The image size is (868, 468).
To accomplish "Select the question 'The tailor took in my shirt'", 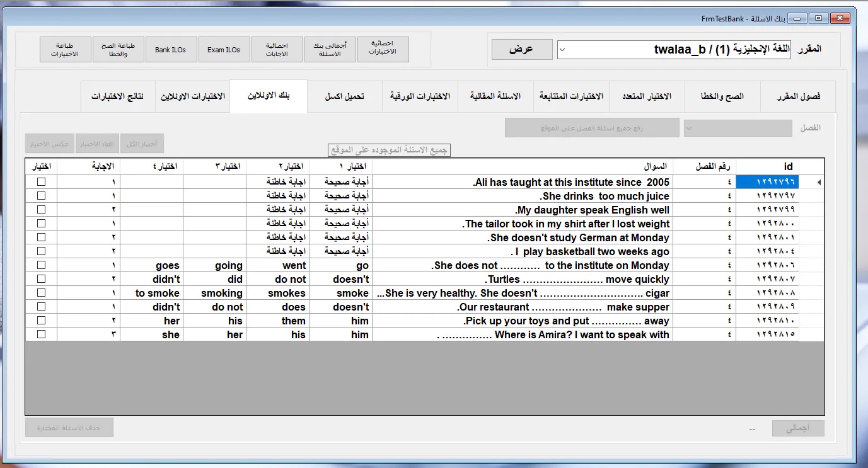I will coord(523,224).
